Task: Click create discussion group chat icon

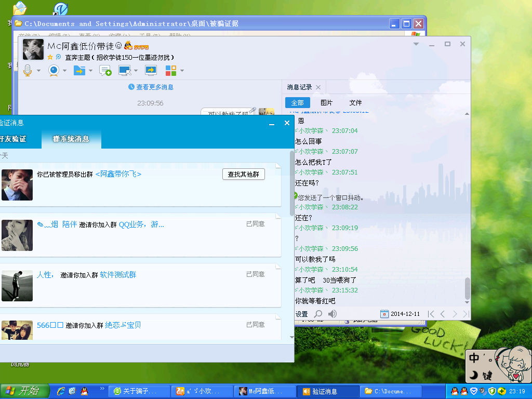Action: click(105, 71)
